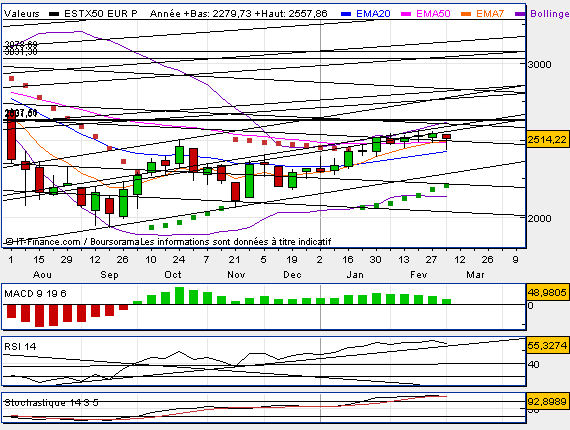Click the EMA20 blue legend swatch
The width and height of the screenshot is (570, 430).
pyautogui.click(x=346, y=14)
